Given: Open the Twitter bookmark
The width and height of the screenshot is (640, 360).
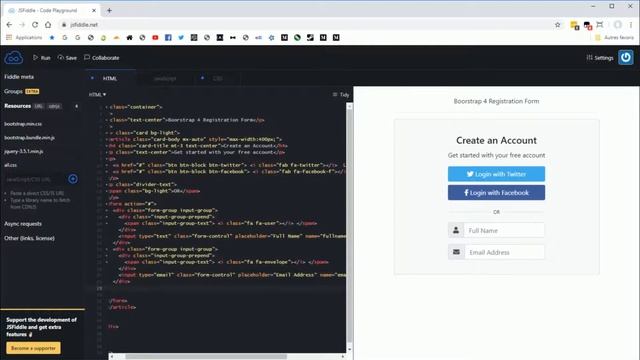Looking at the screenshot, I should tap(181, 38).
